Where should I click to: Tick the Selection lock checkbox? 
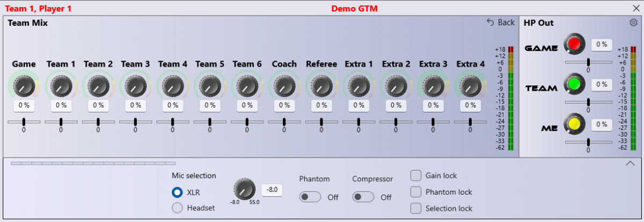point(416,208)
